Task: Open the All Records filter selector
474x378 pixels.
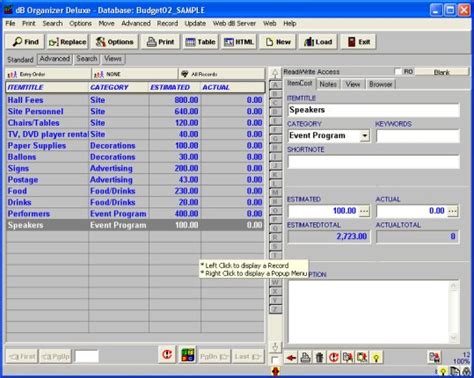Action: click(x=222, y=74)
